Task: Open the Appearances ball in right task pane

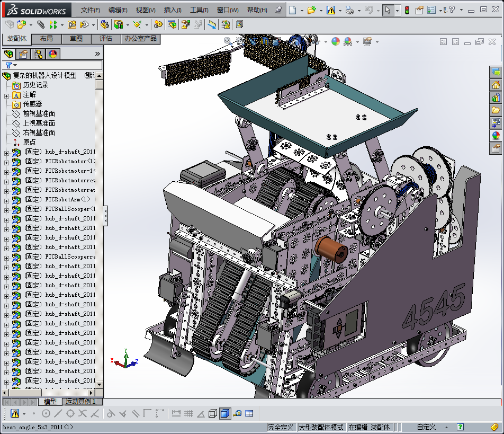Action: click(x=496, y=135)
